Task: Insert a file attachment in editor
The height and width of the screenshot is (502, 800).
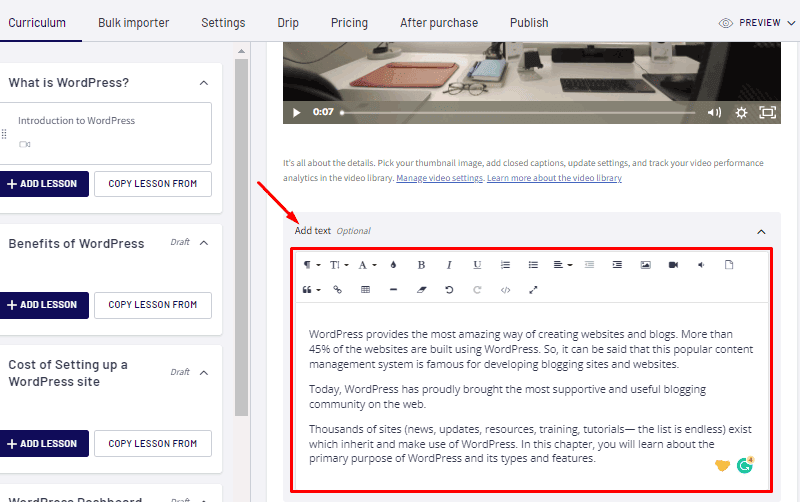Action: tap(729, 265)
